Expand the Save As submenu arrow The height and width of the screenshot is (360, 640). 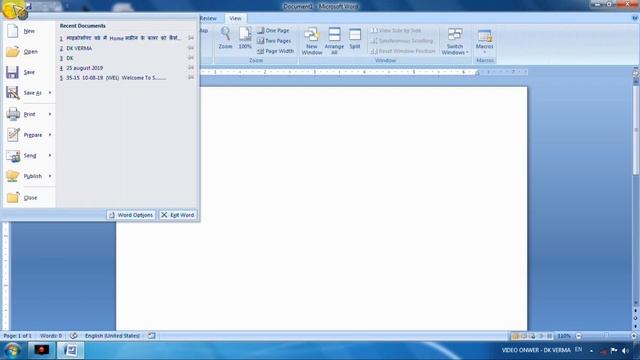tap(50, 93)
